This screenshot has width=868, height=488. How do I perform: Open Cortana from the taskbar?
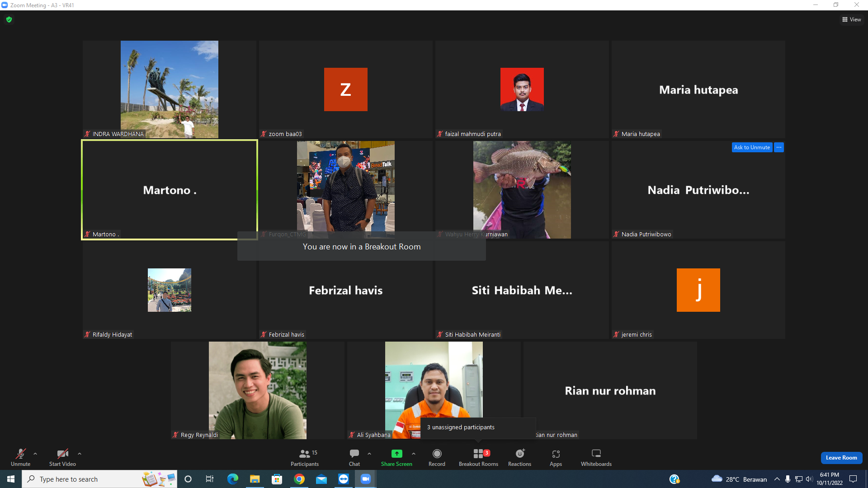tap(188, 479)
